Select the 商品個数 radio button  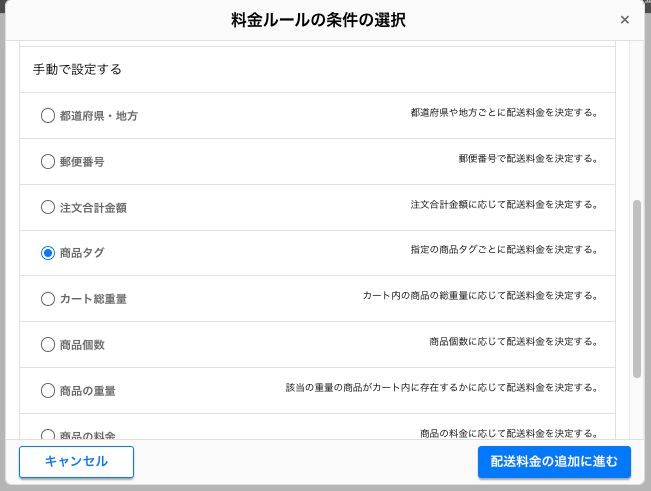(x=48, y=344)
